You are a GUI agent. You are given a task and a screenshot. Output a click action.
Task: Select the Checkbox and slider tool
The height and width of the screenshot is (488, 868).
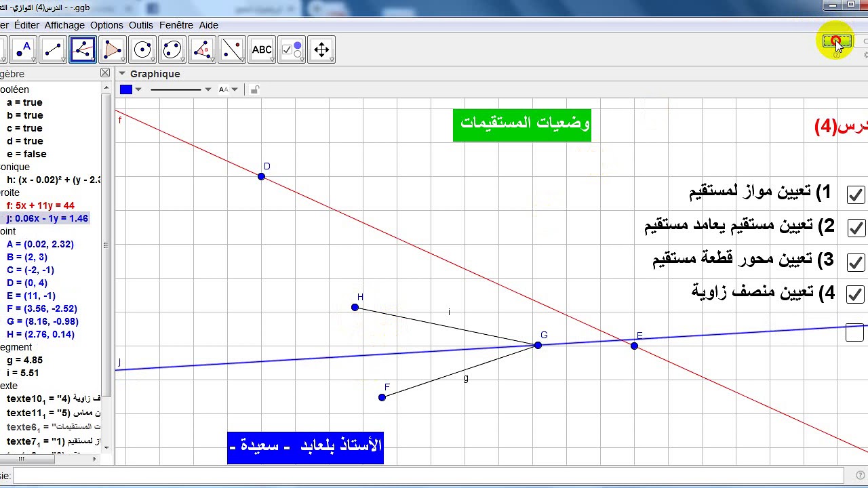click(x=292, y=49)
